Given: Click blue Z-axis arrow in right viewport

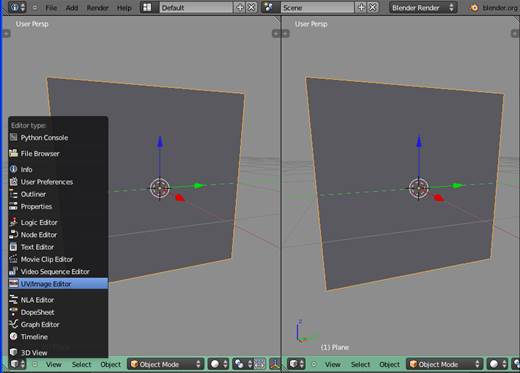Looking at the screenshot, I should tap(419, 142).
